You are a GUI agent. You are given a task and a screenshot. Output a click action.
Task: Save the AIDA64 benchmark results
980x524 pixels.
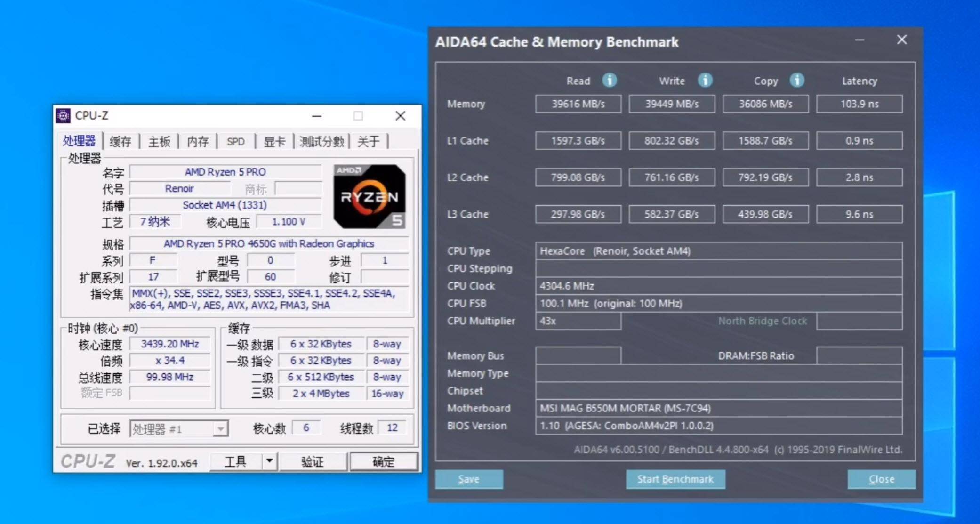point(469,479)
